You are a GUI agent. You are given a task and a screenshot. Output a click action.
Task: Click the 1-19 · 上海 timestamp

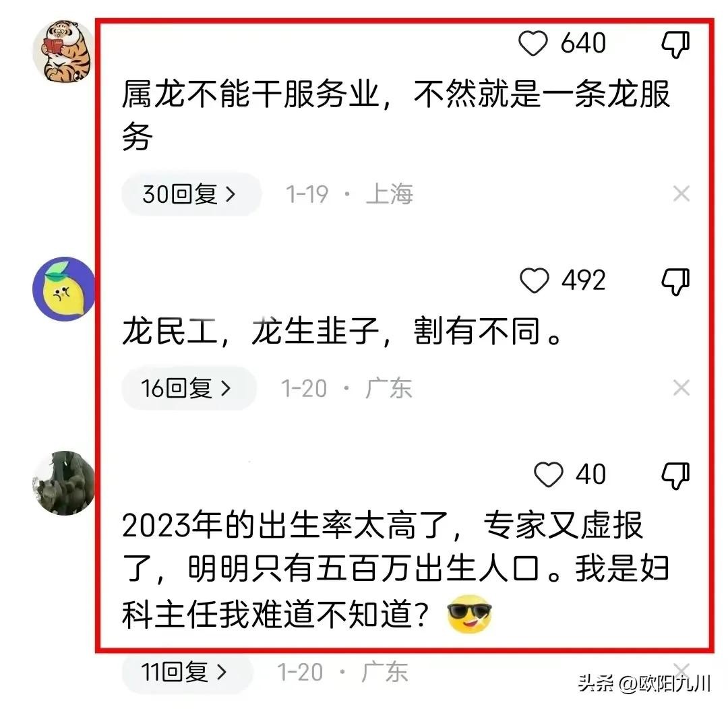(x=349, y=194)
